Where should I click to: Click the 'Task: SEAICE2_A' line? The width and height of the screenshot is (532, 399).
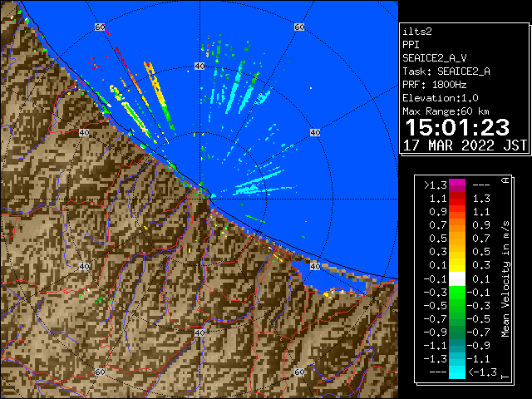pos(446,71)
